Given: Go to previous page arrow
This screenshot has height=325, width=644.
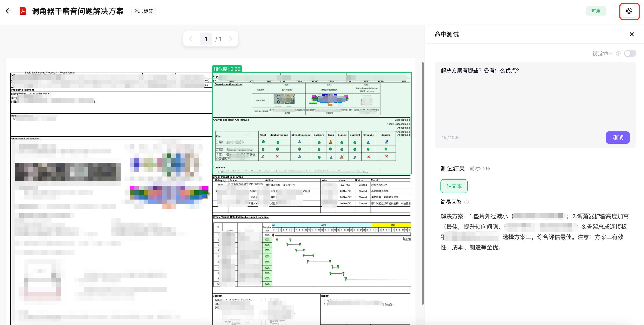Looking at the screenshot, I should [x=191, y=39].
